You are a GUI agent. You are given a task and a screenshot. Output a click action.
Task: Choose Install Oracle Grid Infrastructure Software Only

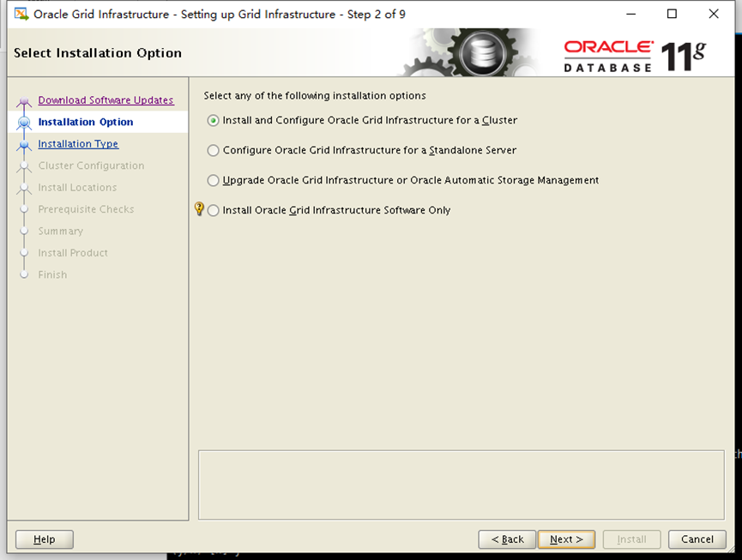(214, 211)
